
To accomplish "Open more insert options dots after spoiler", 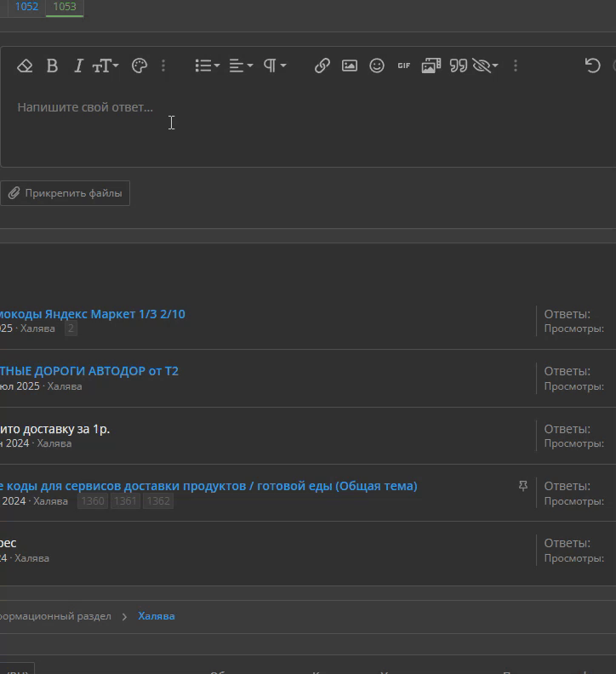I will point(516,66).
